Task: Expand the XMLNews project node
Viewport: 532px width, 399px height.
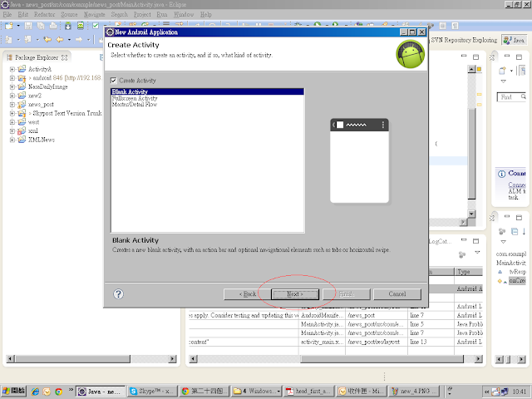Action: (x=12, y=140)
